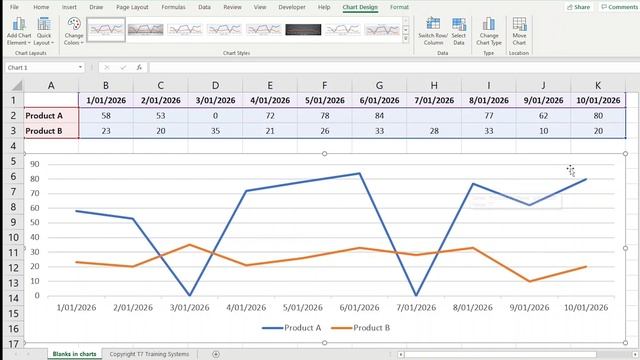Image resolution: width=640 pixels, height=360 pixels.
Task: Click the Share button
Action: (578, 7)
